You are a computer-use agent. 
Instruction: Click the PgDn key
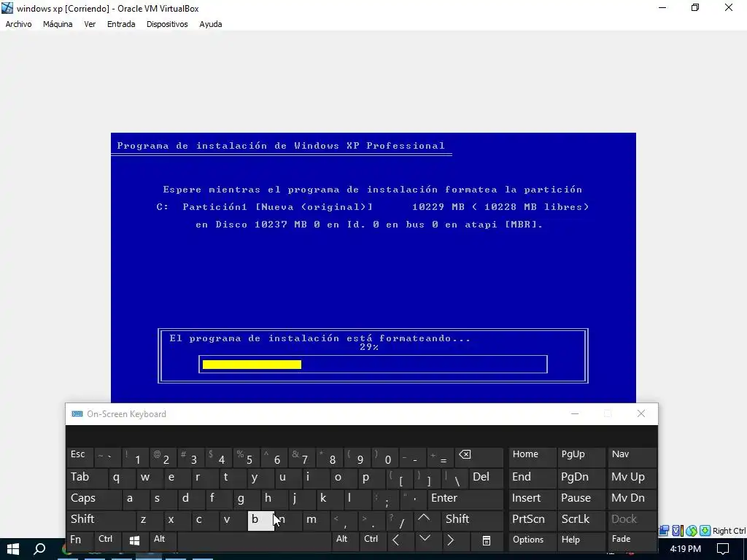click(581, 478)
